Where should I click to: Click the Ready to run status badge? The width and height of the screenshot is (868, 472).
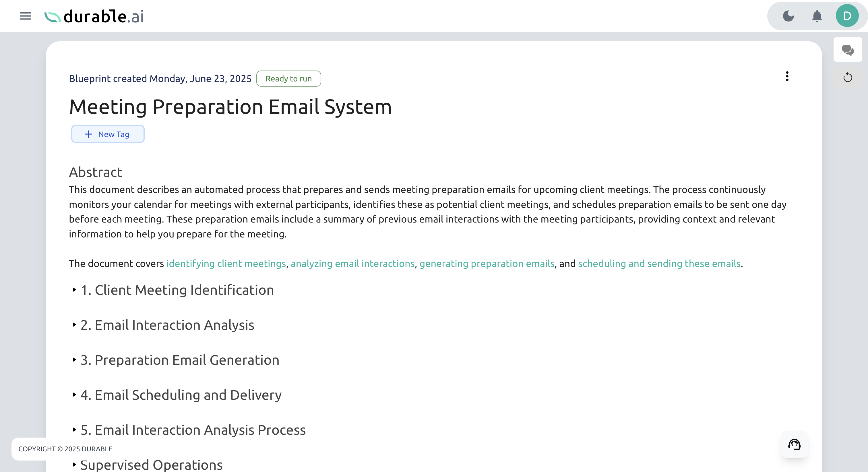tap(288, 79)
